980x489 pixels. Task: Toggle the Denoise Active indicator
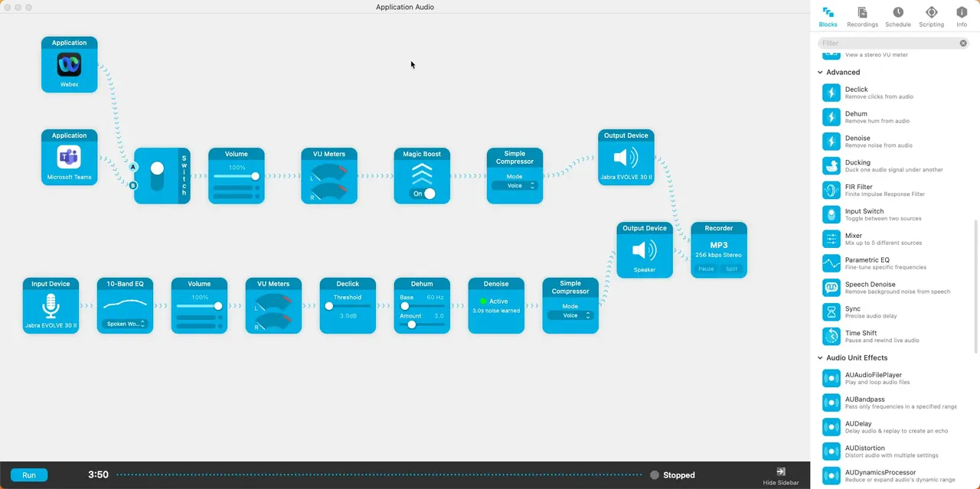tap(483, 302)
